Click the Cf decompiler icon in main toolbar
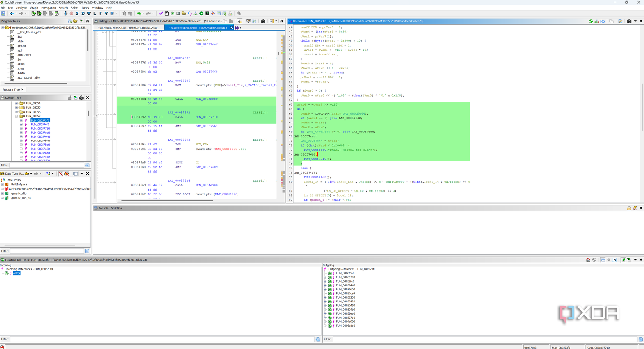Image resolution: width=644 pixels, height=349 pixels. (190, 13)
